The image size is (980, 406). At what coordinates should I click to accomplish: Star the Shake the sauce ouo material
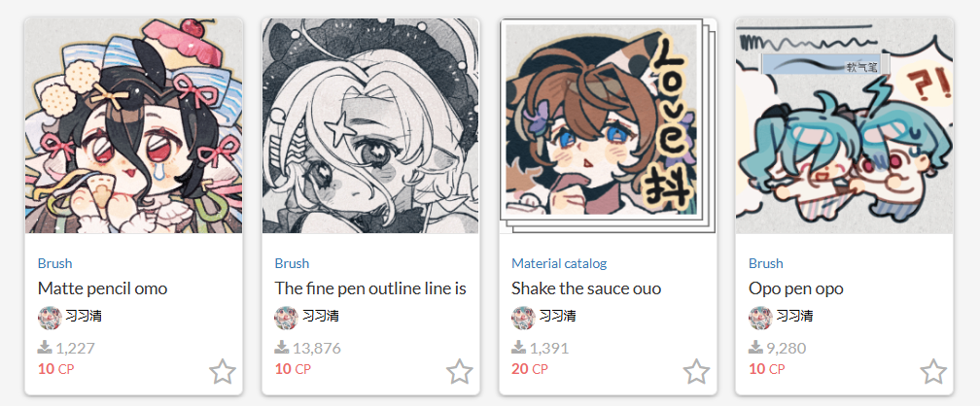(696, 372)
